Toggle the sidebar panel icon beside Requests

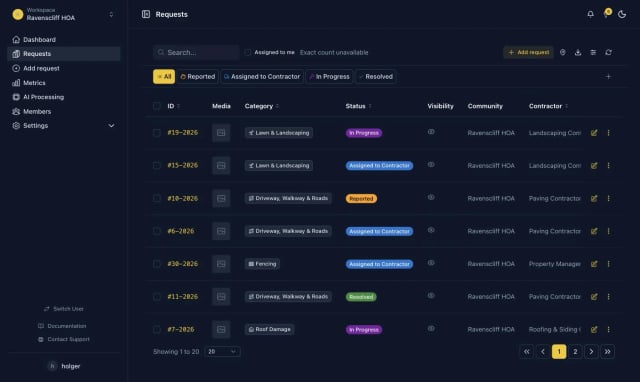point(146,14)
